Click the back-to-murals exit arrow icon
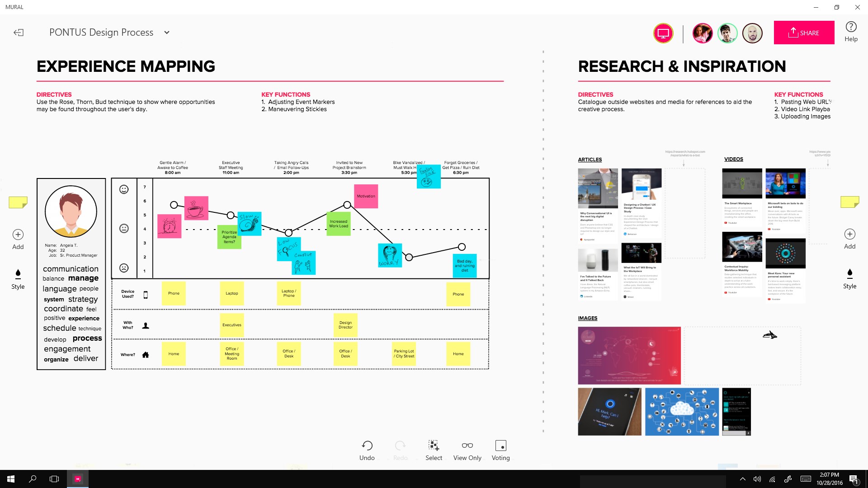Image resolution: width=868 pixels, height=488 pixels. point(19,33)
